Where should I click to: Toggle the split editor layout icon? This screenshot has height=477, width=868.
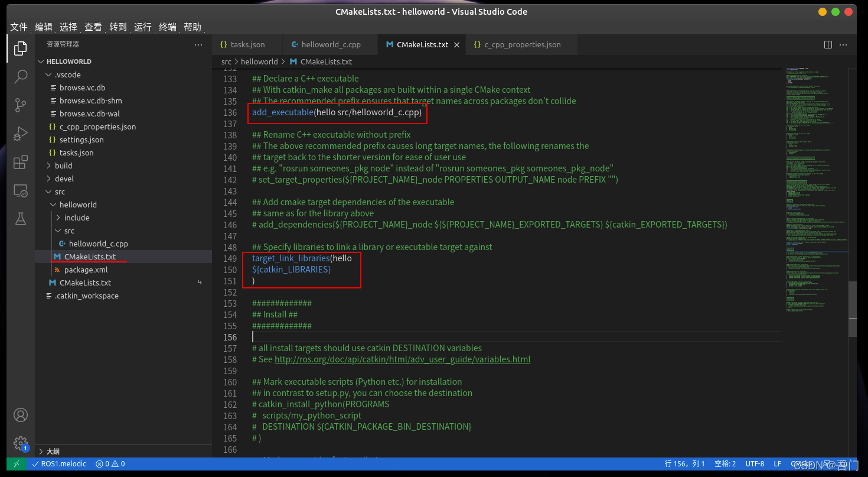tap(827, 44)
